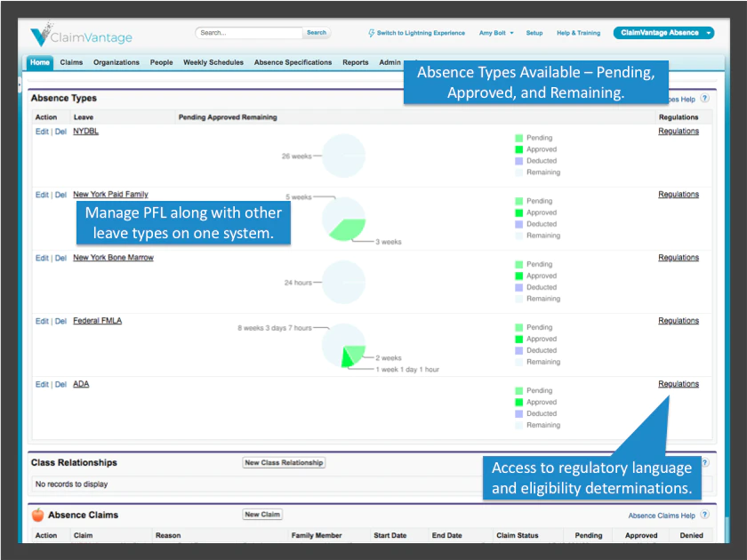The height and width of the screenshot is (560, 747).
Task: Click the Absence Claims apple icon
Action: [37, 515]
